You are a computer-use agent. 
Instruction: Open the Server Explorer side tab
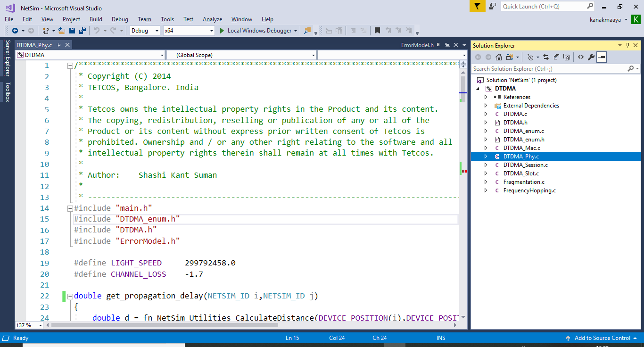point(8,58)
